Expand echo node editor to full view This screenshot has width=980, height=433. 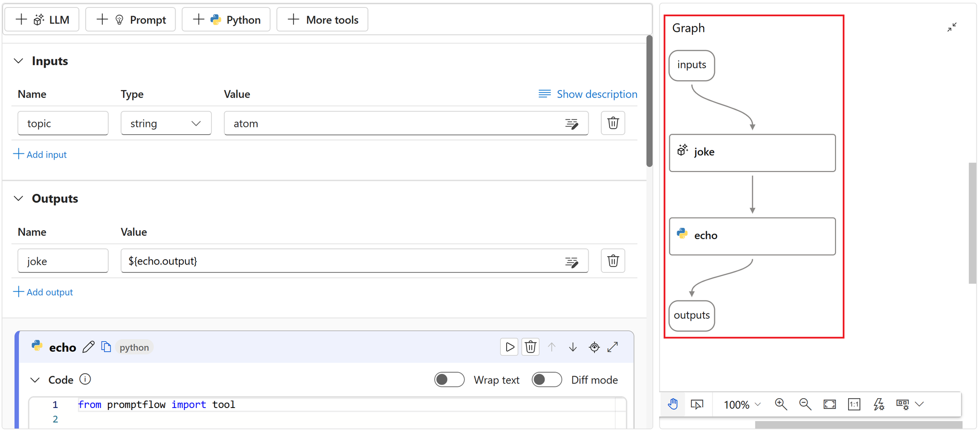click(613, 347)
